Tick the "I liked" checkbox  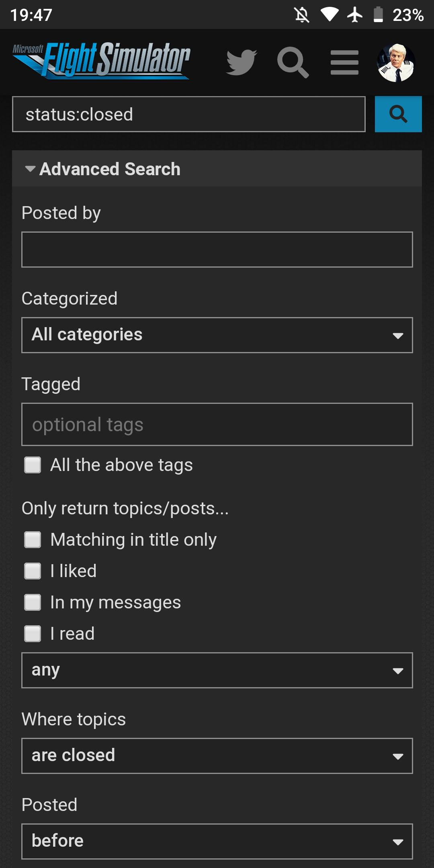click(x=33, y=571)
